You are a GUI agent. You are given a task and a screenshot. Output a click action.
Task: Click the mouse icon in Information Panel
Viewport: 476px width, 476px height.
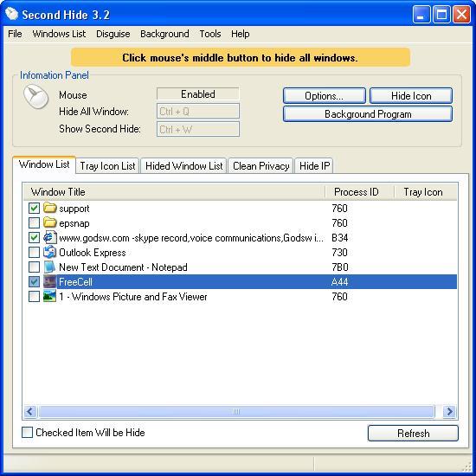tap(36, 97)
